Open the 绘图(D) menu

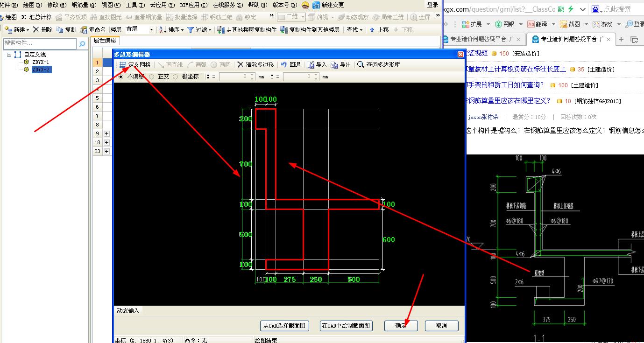coord(32,5)
